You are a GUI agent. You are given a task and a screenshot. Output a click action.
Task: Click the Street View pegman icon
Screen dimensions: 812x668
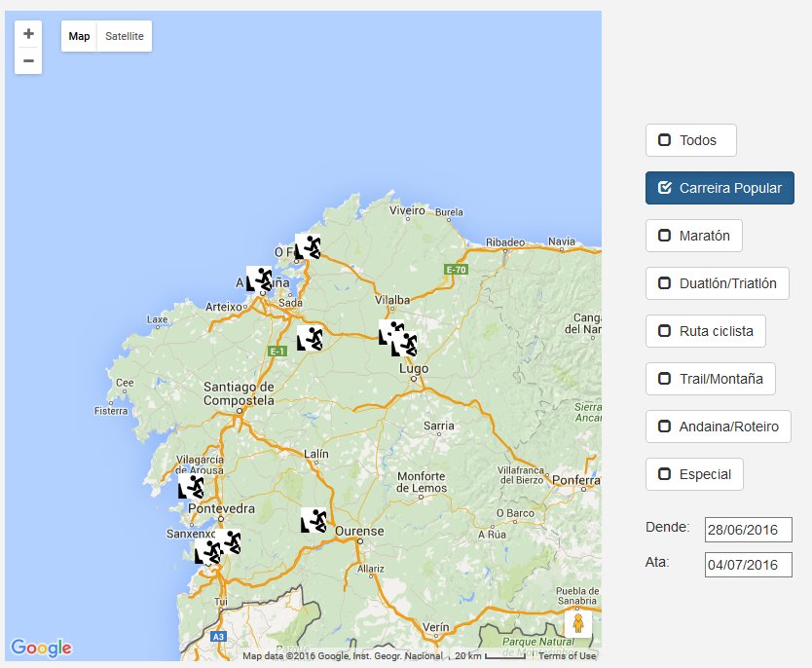pyautogui.click(x=578, y=624)
